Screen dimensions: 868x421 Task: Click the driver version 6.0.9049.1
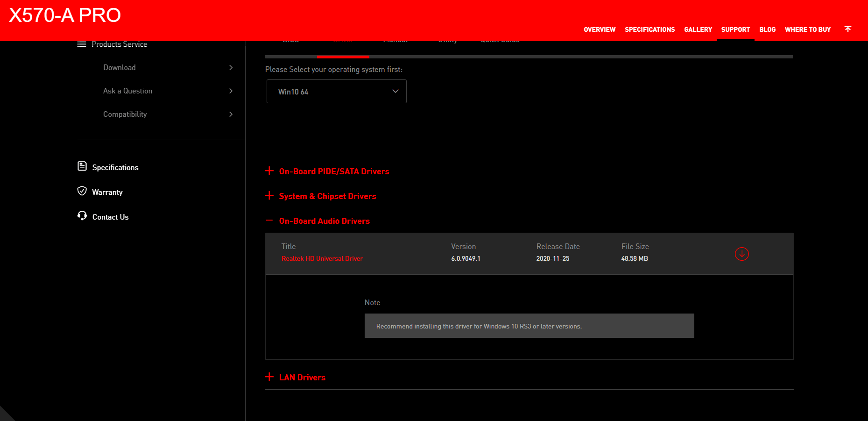pos(466,258)
